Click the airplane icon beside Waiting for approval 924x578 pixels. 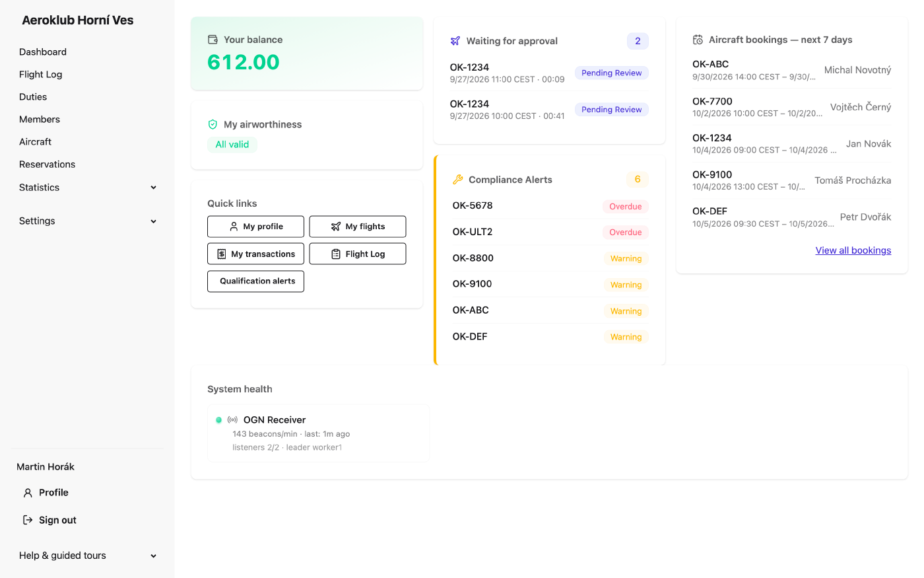[x=455, y=41]
